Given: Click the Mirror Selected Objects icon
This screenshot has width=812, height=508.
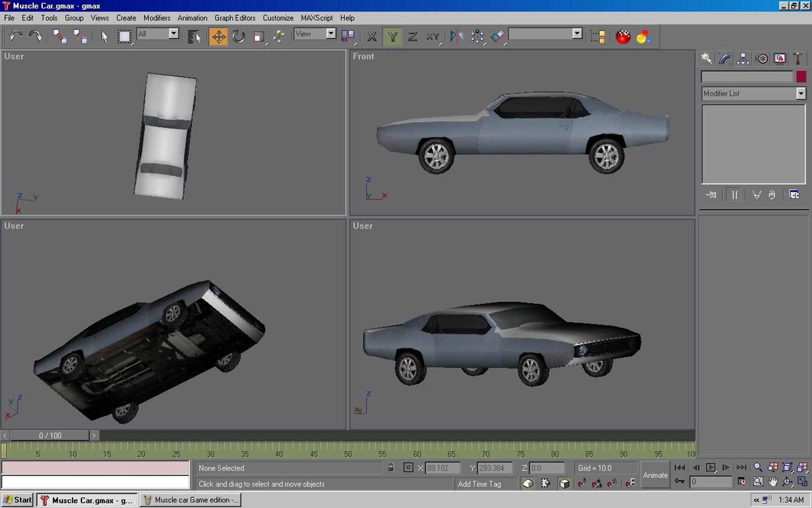Looking at the screenshot, I should (x=457, y=36).
